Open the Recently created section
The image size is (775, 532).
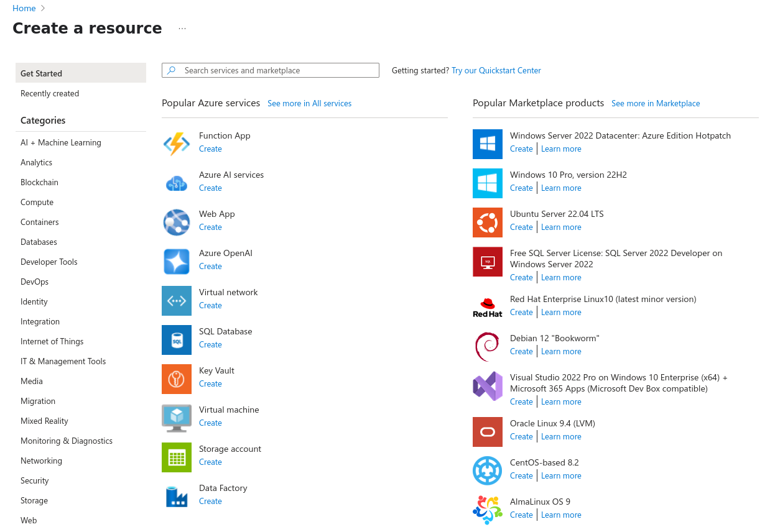click(50, 94)
